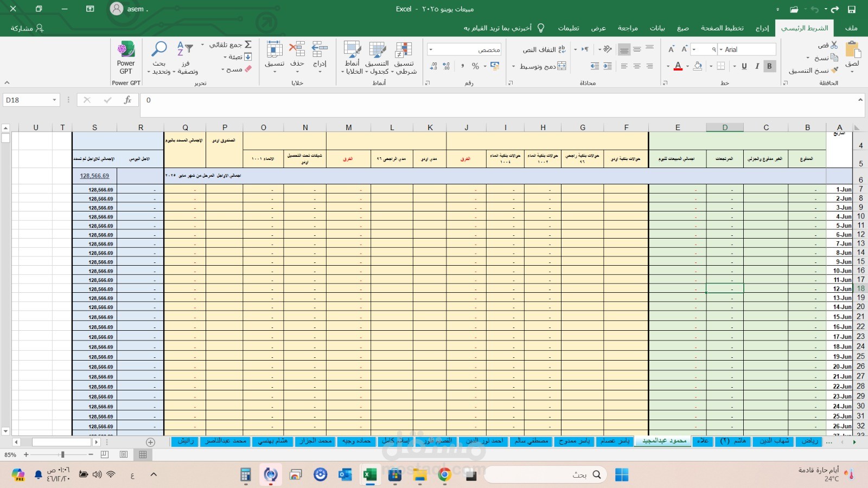The height and width of the screenshot is (488, 868).
Task: Add a new sheet with plus button
Action: tap(151, 442)
